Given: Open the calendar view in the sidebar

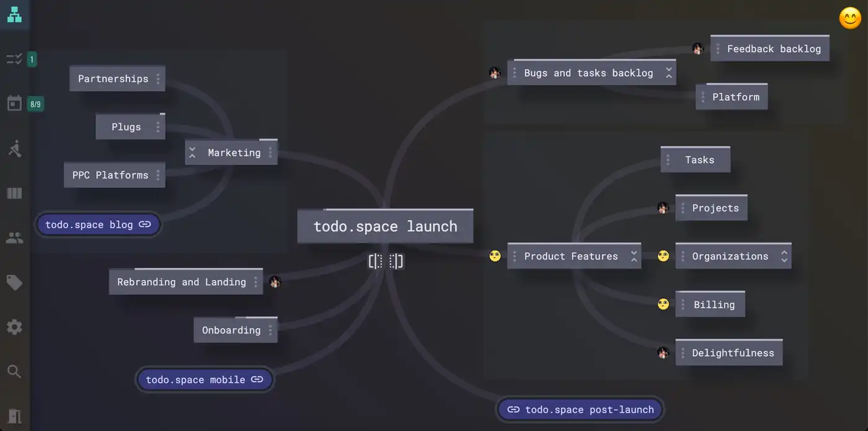Looking at the screenshot, I should point(14,104).
